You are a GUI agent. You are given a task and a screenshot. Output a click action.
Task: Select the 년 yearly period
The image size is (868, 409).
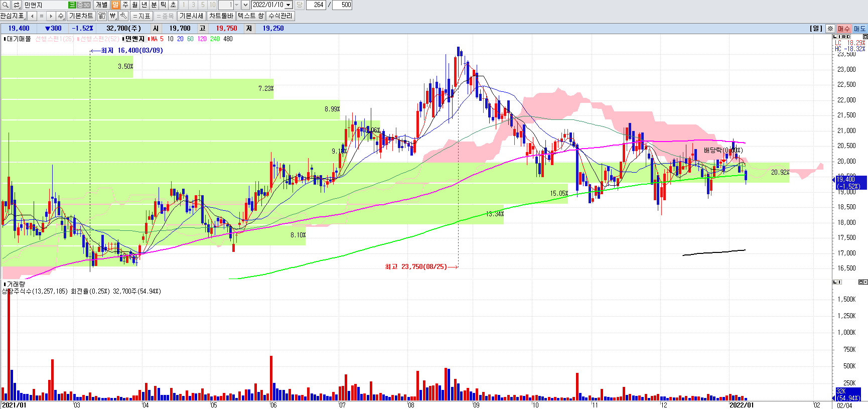pyautogui.click(x=144, y=5)
